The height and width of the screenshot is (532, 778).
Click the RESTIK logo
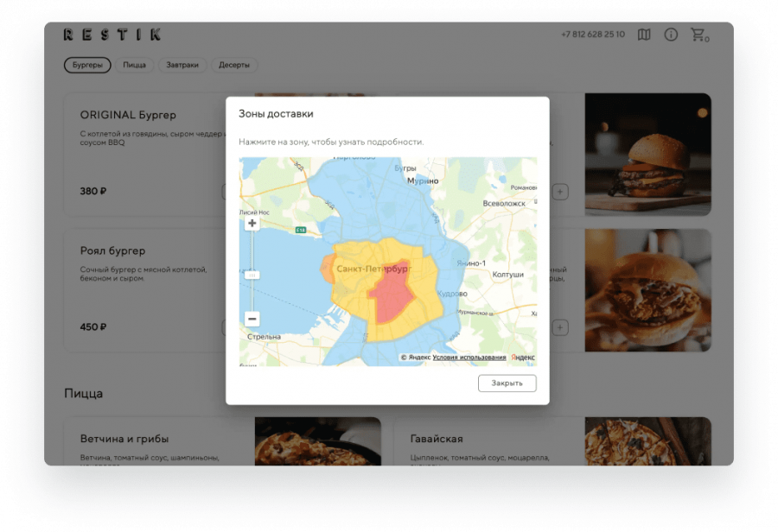[x=112, y=35]
